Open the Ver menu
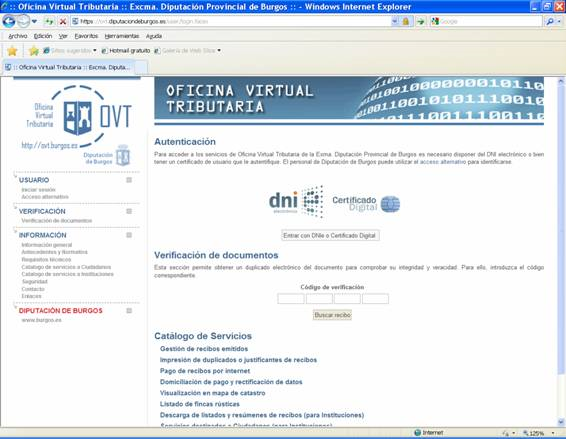The width and height of the screenshot is (566, 439). click(x=63, y=36)
